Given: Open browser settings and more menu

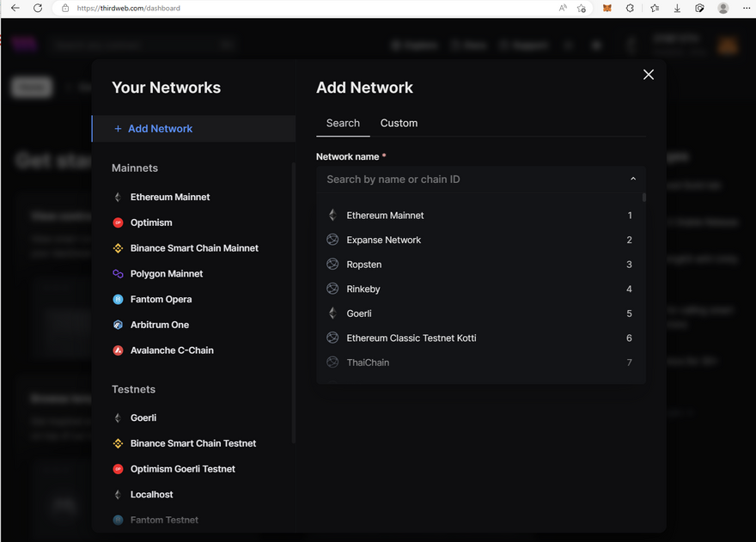Looking at the screenshot, I should pos(747,9).
